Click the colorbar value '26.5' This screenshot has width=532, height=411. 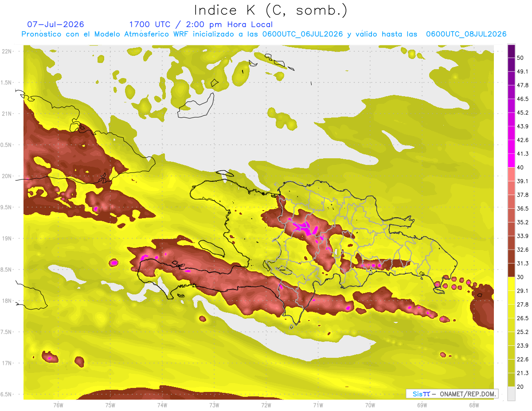point(522,318)
